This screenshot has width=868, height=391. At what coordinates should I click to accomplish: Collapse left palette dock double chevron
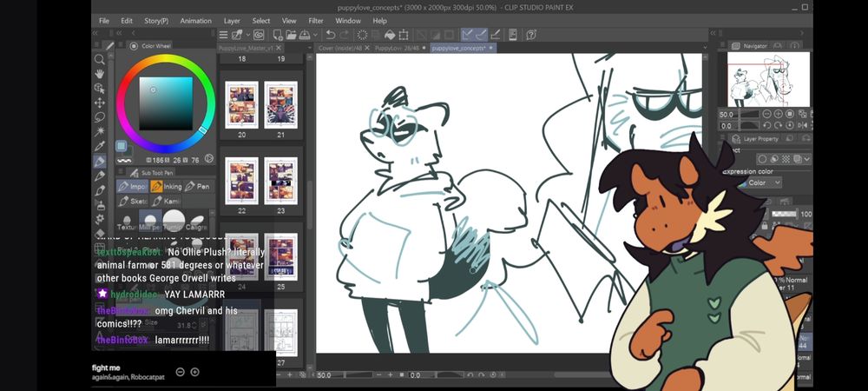point(95,33)
